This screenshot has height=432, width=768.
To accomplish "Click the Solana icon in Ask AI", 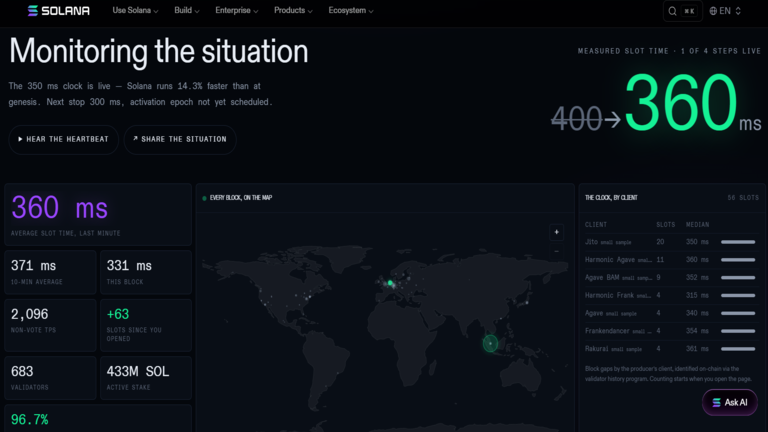I will pyautogui.click(x=716, y=402).
